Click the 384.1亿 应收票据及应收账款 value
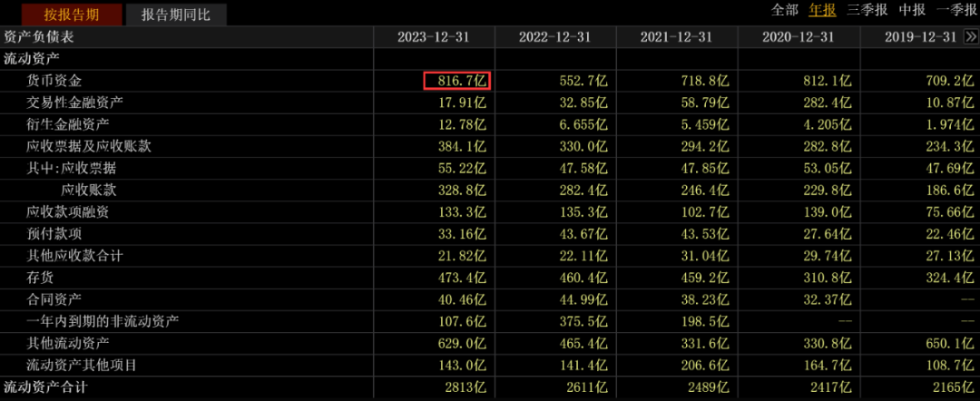This screenshot has height=401, width=980. 461,147
